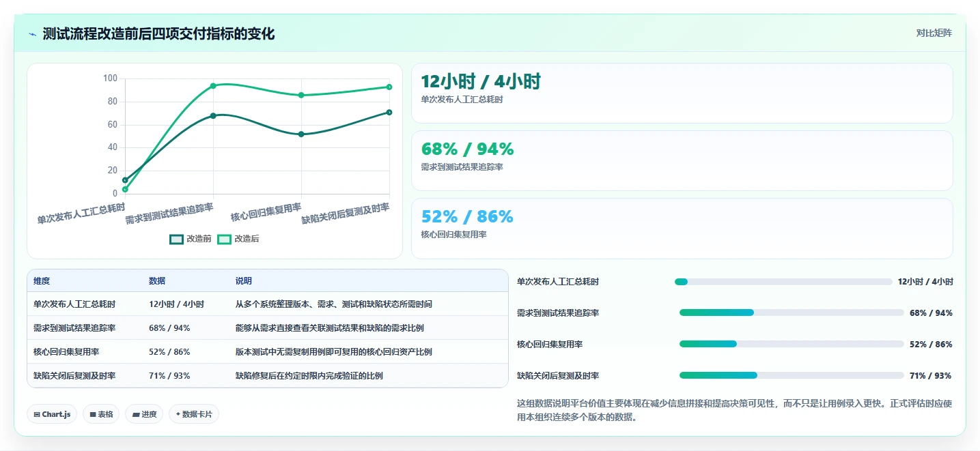980x451 pixels.
Task: Click the 缺陷关闭后复测及时率 progress bar
Action: click(792, 375)
